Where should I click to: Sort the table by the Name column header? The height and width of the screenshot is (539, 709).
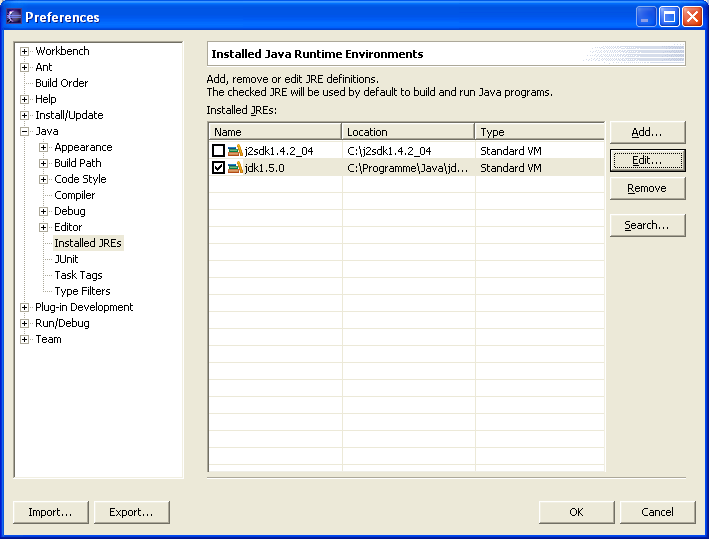point(275,132)
